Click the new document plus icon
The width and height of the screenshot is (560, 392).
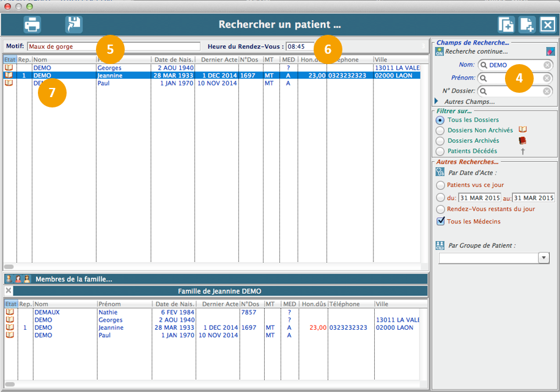click(x=527, y=24)
